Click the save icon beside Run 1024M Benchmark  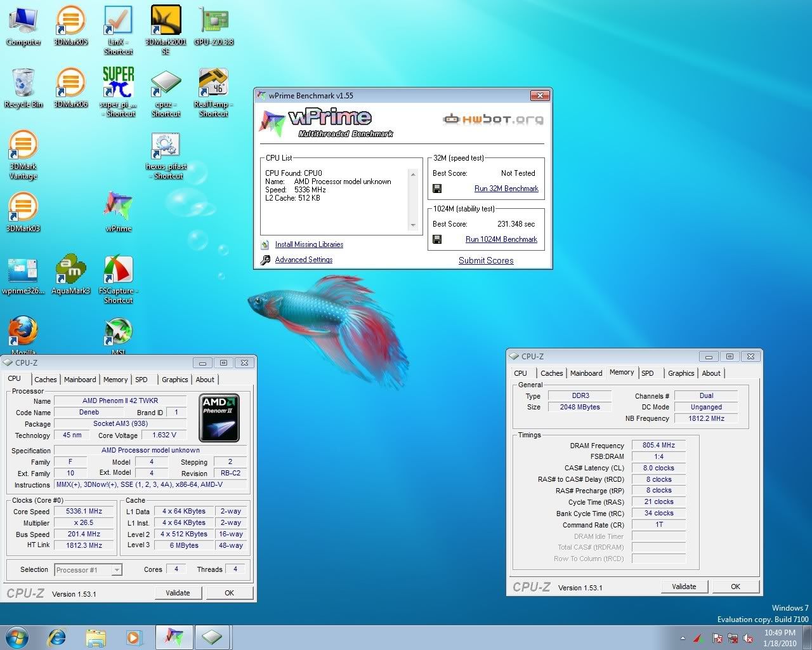[437, 239]
